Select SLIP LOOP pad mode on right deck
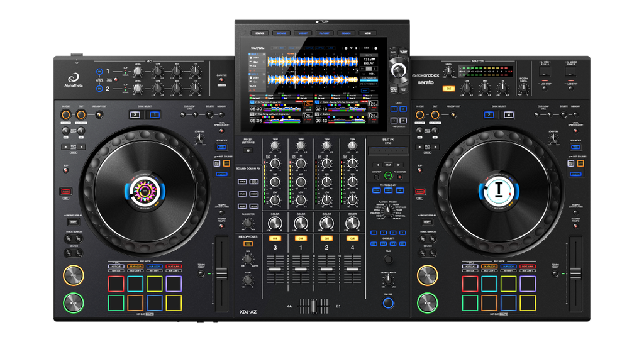 [508, 267]
